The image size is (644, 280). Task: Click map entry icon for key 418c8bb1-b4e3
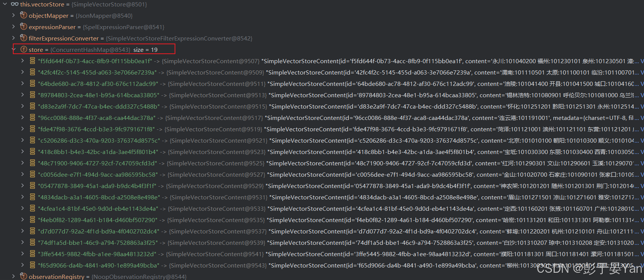[33, 152]
